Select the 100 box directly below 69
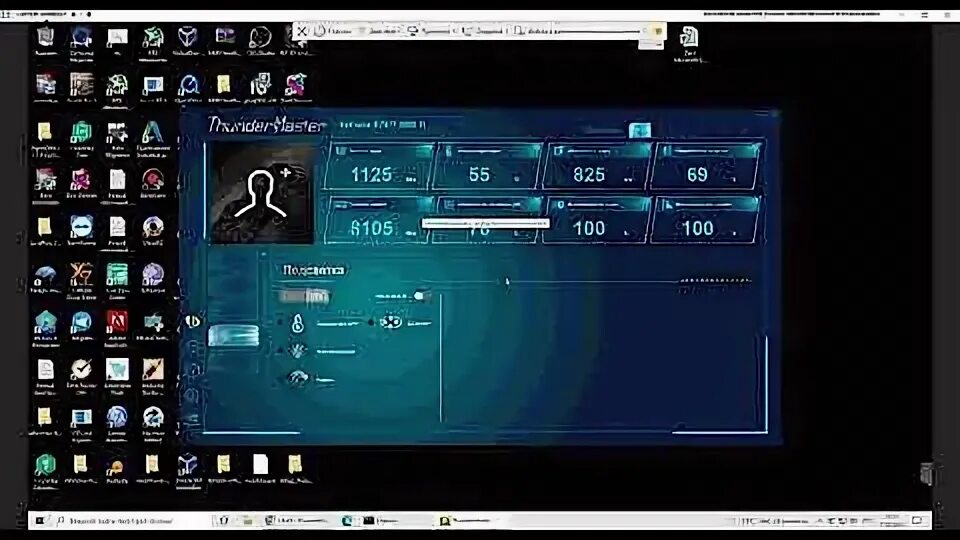This screenshot has height=540, width=960. tap(704, 220)
